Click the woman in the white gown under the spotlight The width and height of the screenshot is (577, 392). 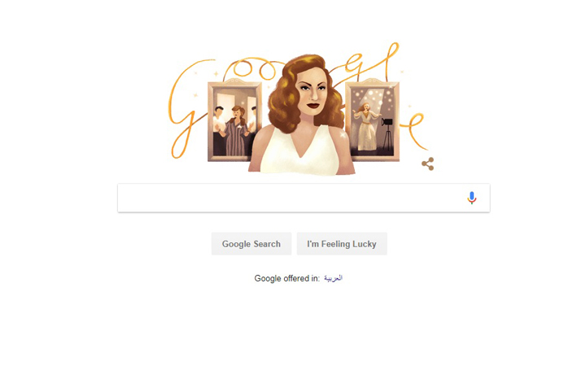coord(365,127)
